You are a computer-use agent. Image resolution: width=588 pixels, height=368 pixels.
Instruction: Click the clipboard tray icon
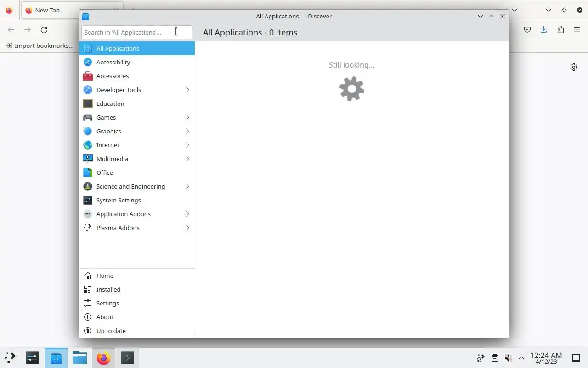pos(494,358)
